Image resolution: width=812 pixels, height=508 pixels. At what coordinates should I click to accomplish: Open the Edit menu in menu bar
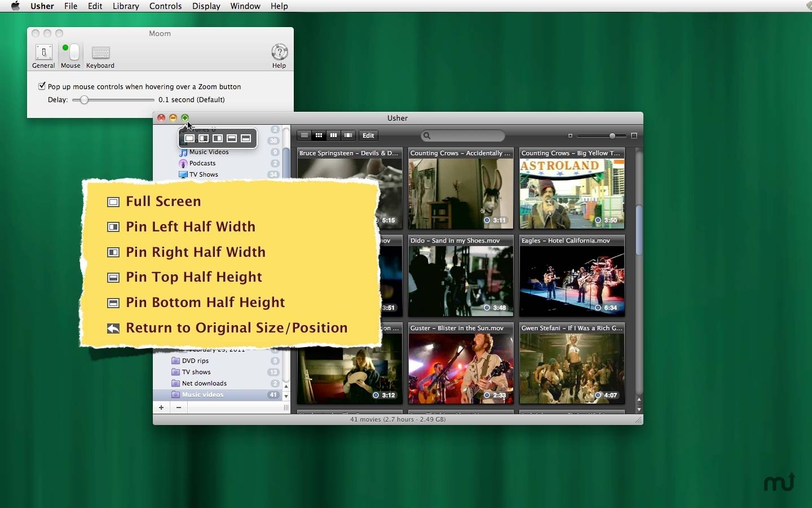pos(95,6)
